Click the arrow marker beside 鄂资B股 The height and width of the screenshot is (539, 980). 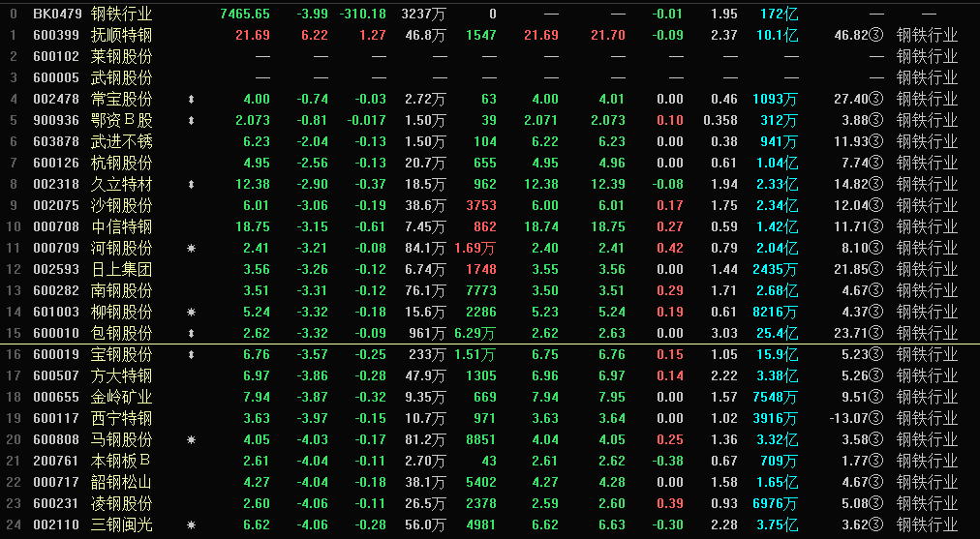[191, 121]
